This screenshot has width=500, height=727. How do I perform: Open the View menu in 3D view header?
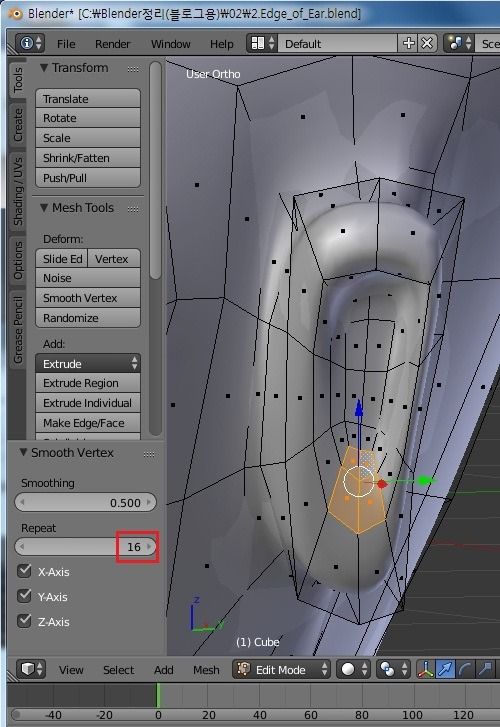pyautogui.click(x=71, y=670)
